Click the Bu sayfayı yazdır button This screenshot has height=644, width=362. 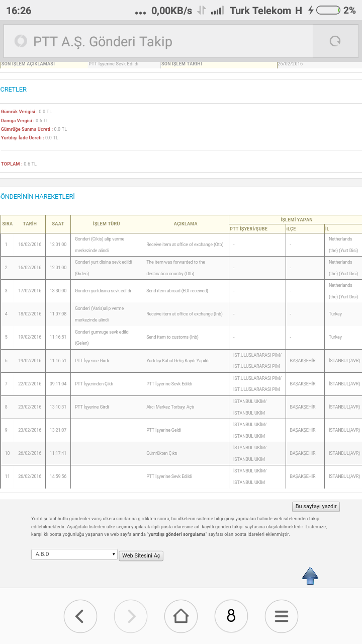316,506
